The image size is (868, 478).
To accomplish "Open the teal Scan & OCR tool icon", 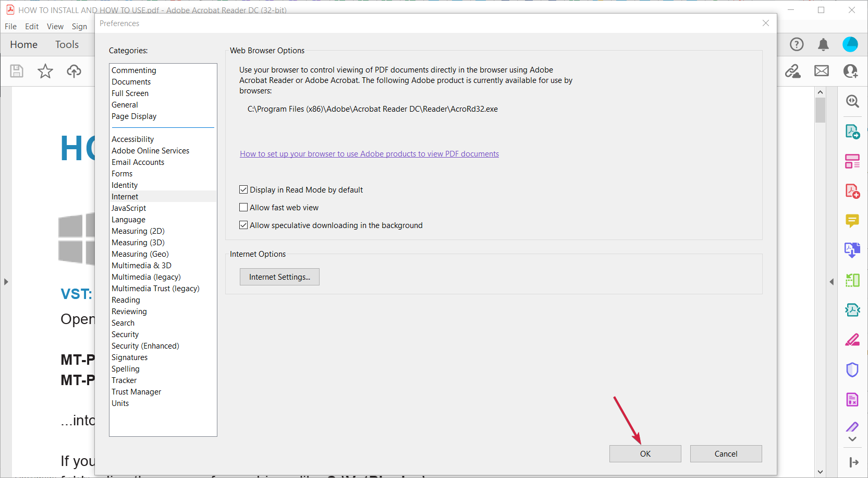I will tap(852, 310).
